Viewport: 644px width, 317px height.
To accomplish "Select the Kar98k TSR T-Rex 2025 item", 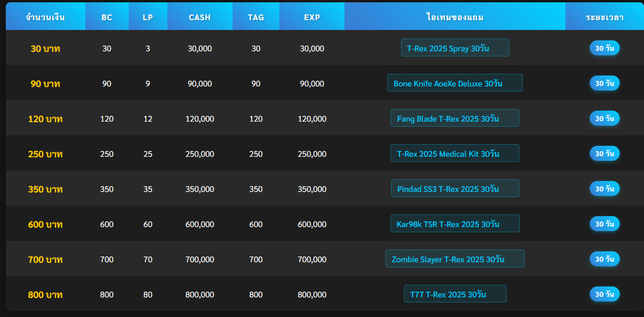I will (455, 224).
